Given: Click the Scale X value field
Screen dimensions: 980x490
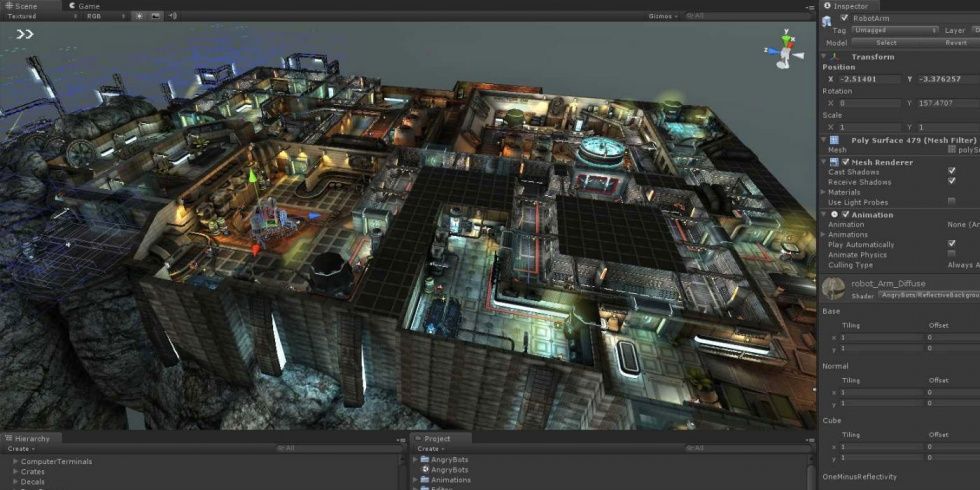Looking at the screenshot, I should point(869,127).
